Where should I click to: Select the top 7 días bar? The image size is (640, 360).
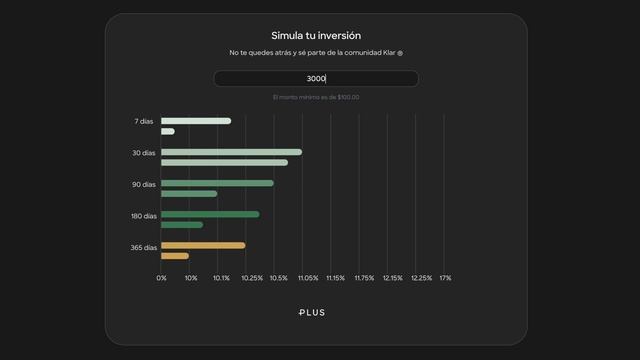click(x=196, y=121)
